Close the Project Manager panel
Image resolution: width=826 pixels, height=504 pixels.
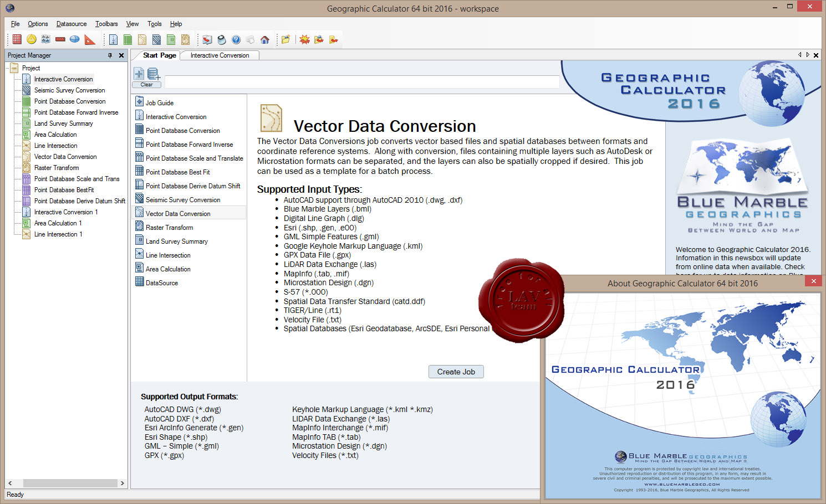coord(121,55)
